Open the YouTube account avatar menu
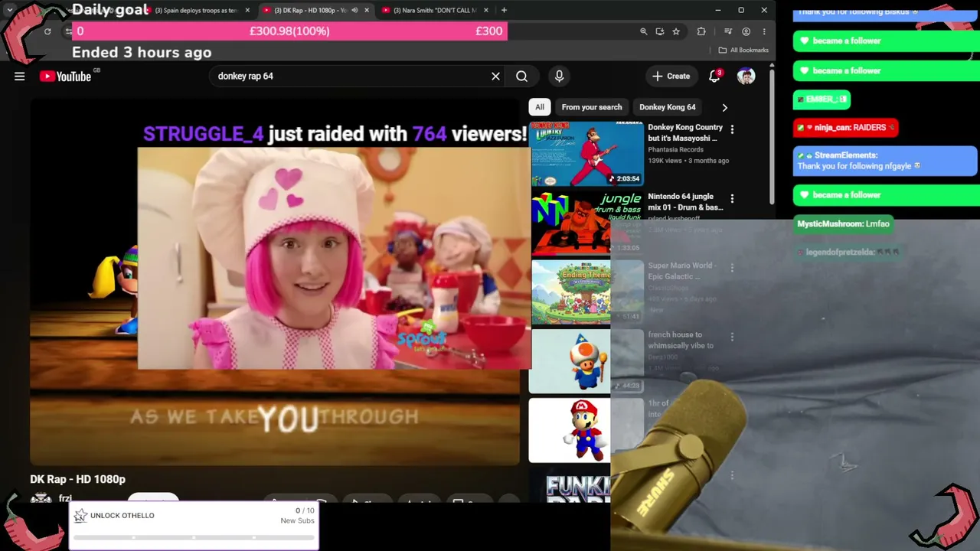Image resolution: width=980 pixels, height=551 pixels. (x=746, y=76)
